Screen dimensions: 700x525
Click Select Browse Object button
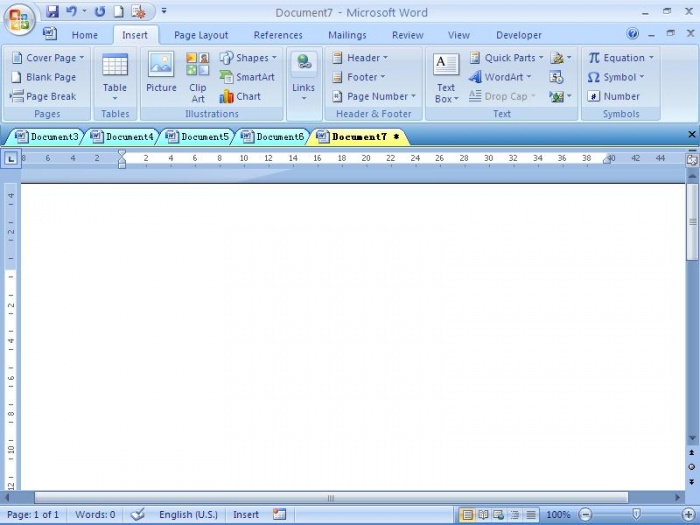(x=692, y=467)
